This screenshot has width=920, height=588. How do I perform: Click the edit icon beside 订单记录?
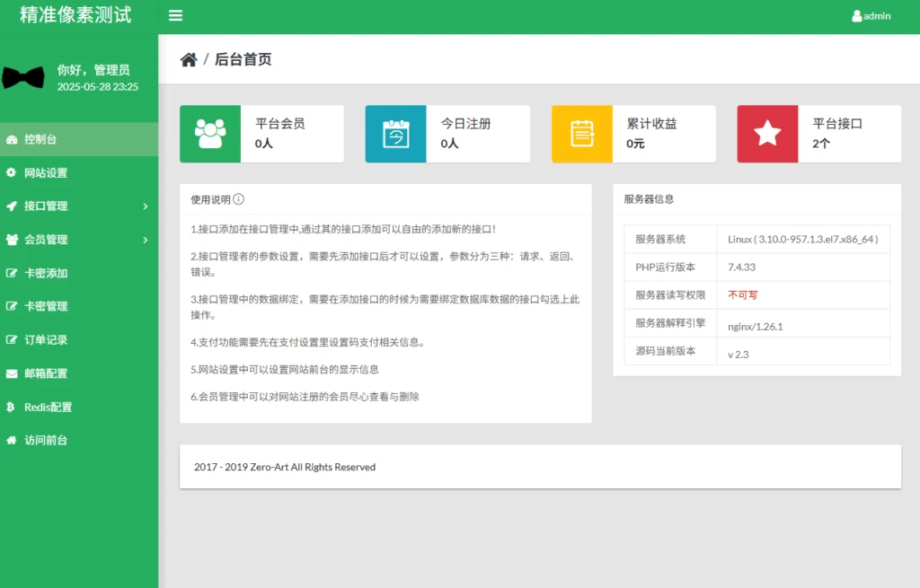click(x=11, y=339)
